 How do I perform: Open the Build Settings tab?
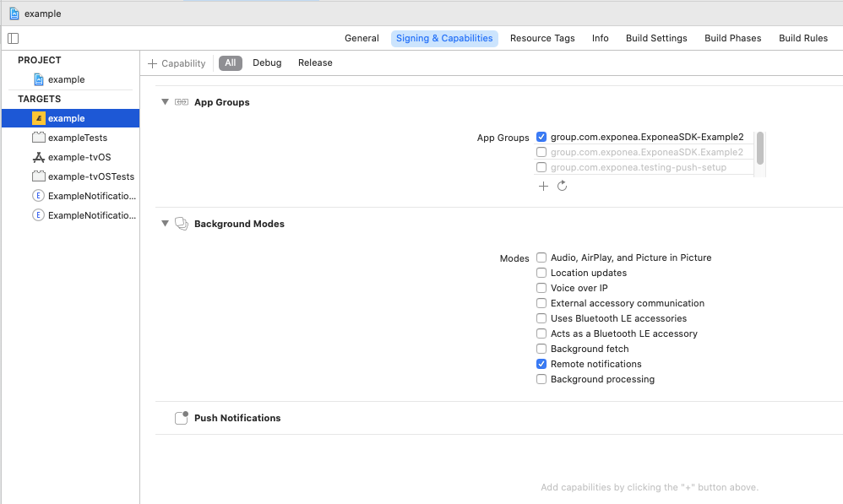pyautogui.click(x=656, y=38)
